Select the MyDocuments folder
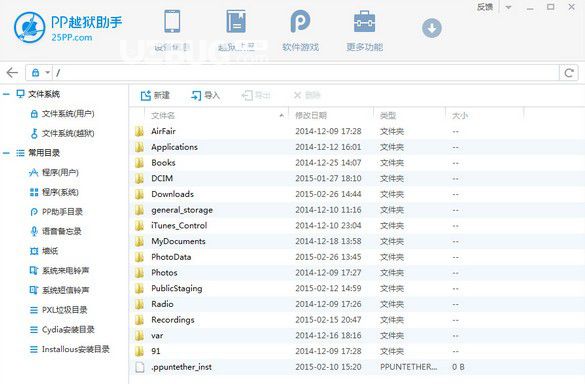Image resolution: width=585 pixels, height=384 pixels. point(357,241)
